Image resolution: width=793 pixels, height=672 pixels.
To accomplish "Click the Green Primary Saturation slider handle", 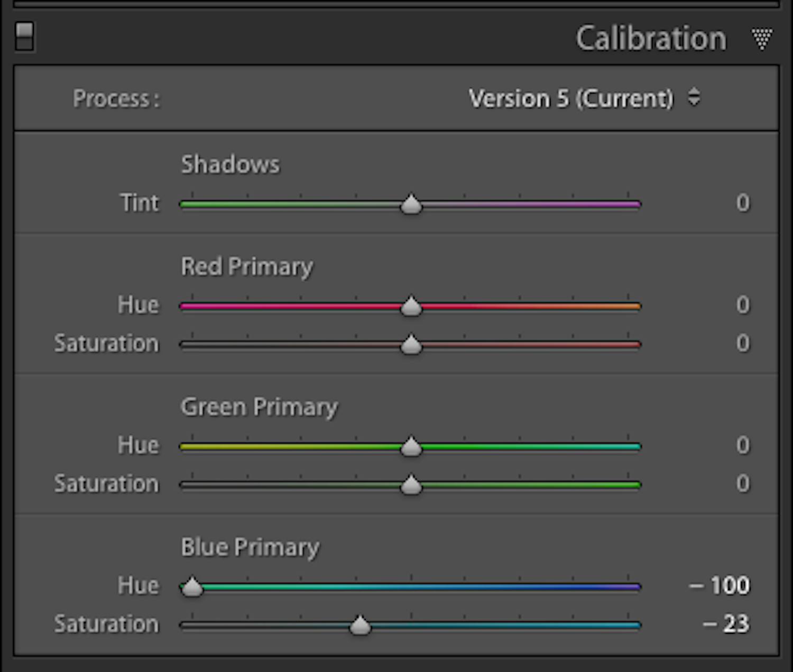I will [x=411, y=485].
